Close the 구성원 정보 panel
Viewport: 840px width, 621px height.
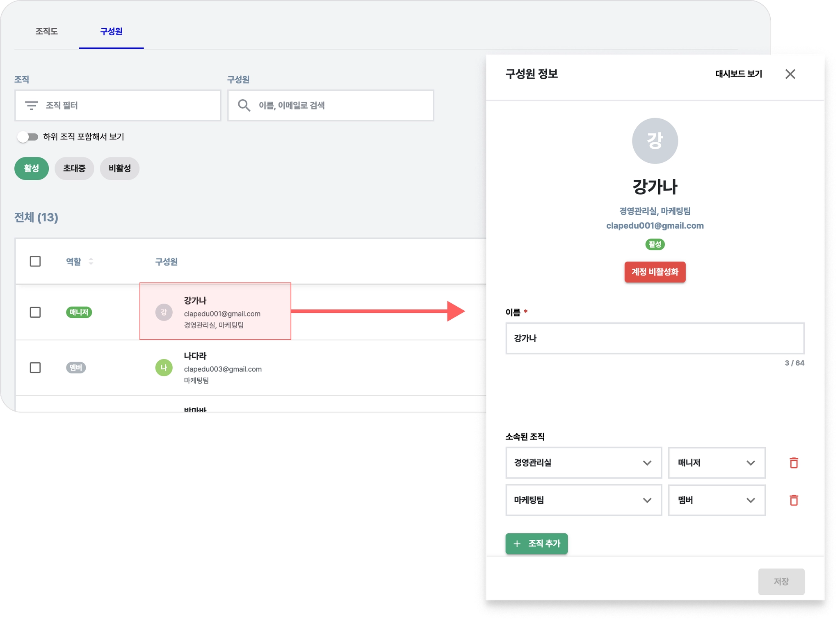coord(790,74)
